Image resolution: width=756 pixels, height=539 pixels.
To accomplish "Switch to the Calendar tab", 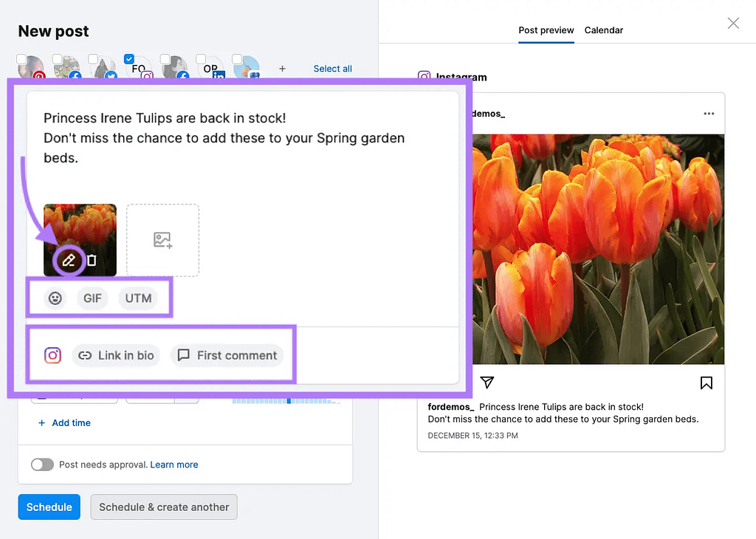I will tap(603, 30).
